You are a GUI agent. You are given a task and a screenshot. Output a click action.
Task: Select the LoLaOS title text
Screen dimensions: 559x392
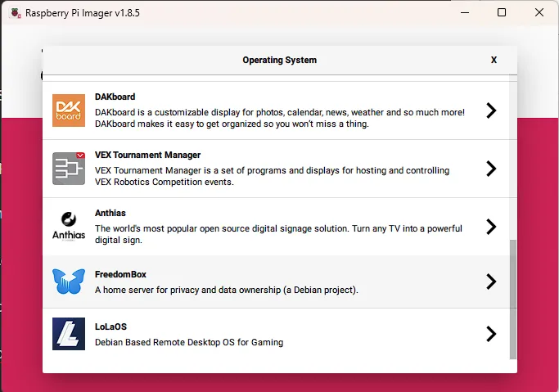point(110,327)
